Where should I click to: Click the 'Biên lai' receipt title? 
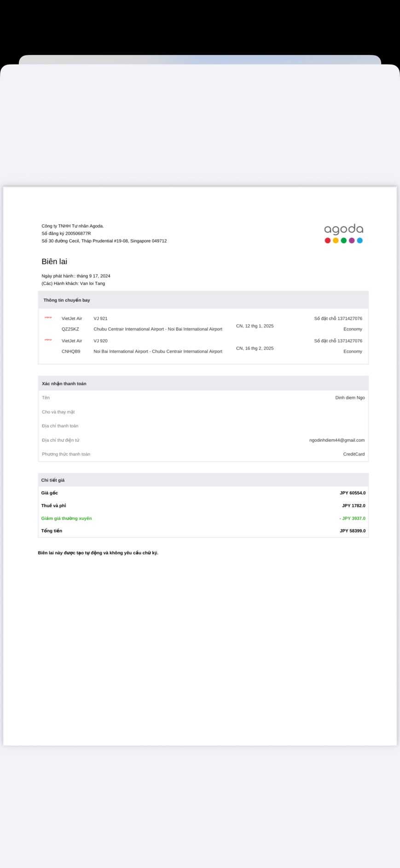click(x=54, y=261)
